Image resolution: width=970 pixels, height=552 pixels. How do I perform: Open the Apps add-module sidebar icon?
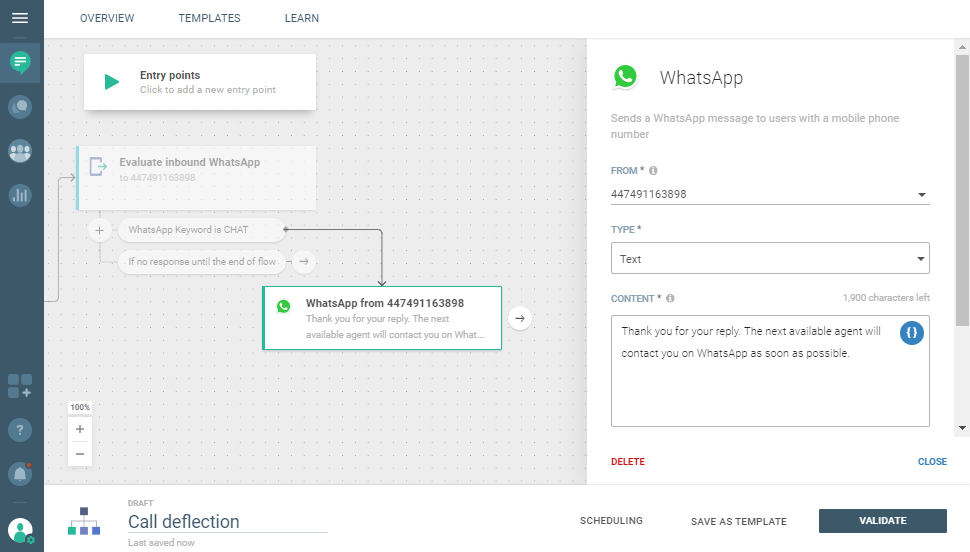(20, 386)
